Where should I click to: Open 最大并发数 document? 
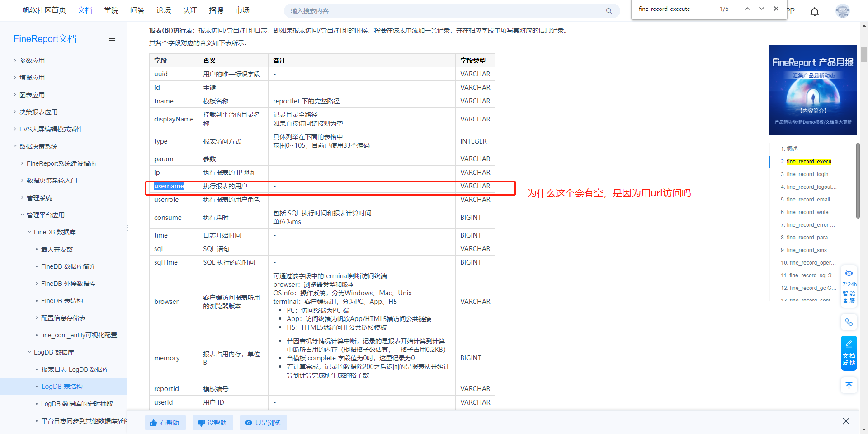pos(57,249)
